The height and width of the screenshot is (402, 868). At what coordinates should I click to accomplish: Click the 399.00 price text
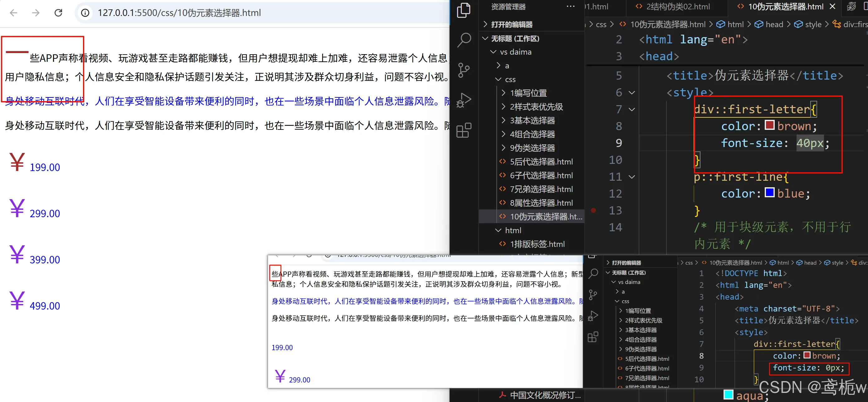(45, 259)
